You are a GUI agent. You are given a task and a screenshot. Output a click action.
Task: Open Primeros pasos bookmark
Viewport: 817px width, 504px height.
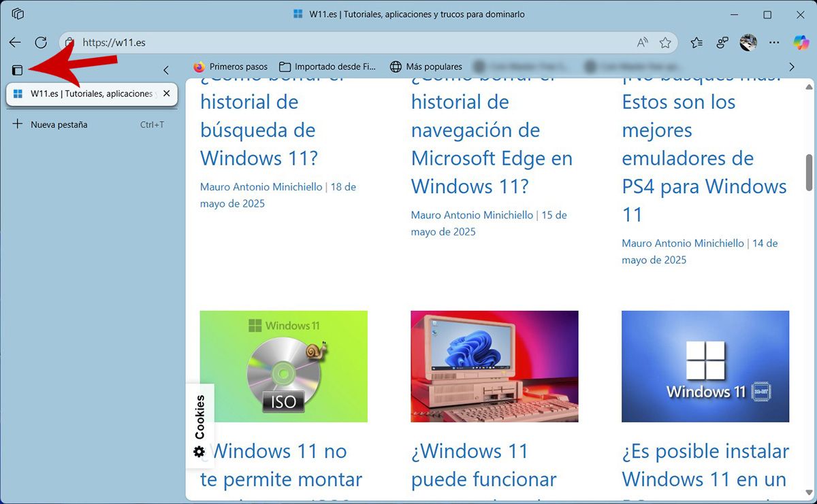pyautogui.click(x=231, y=67)
